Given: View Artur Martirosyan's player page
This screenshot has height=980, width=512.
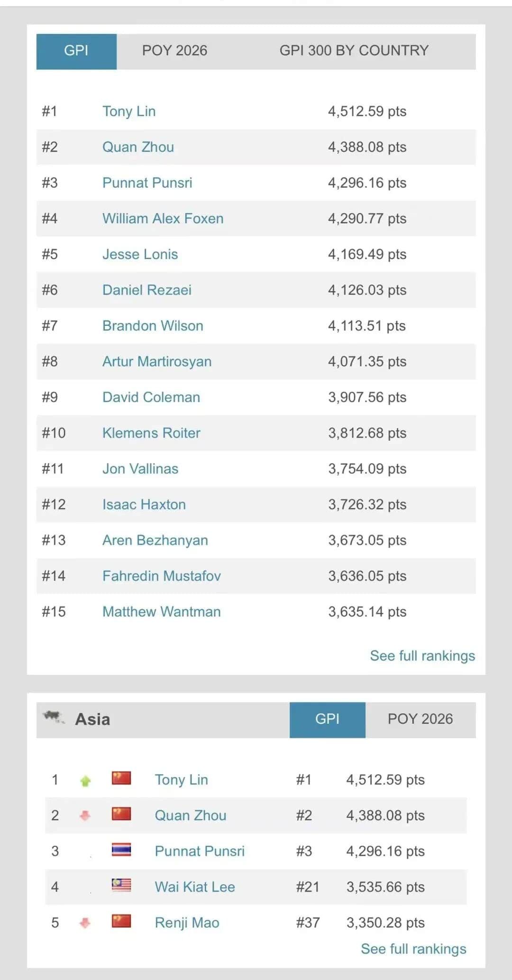Looking at the screenshot, I should 157,361.
